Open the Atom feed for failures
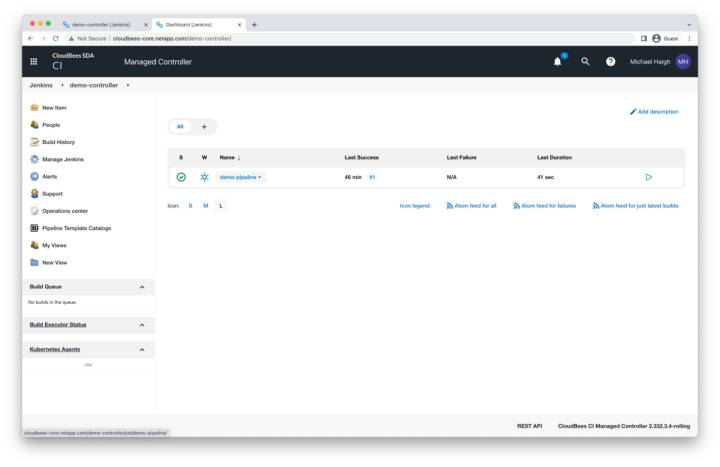720x467 pixels. point(544,205)
